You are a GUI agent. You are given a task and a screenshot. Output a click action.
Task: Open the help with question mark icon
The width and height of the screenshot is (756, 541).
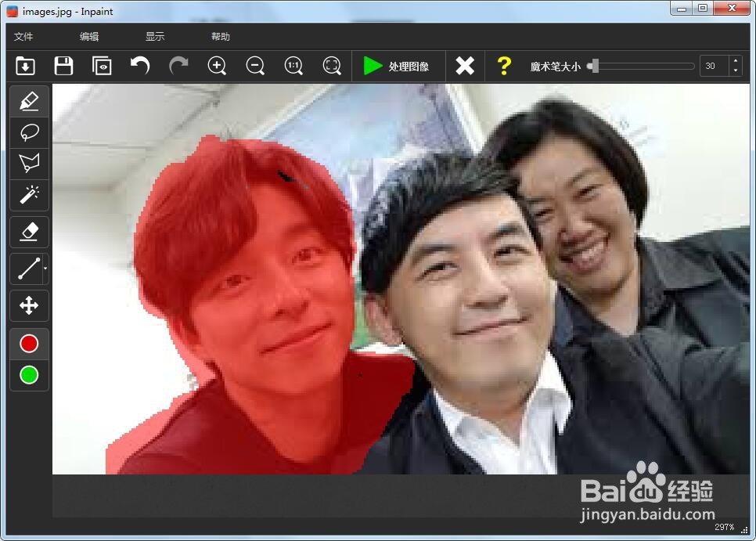click(505, 66)
